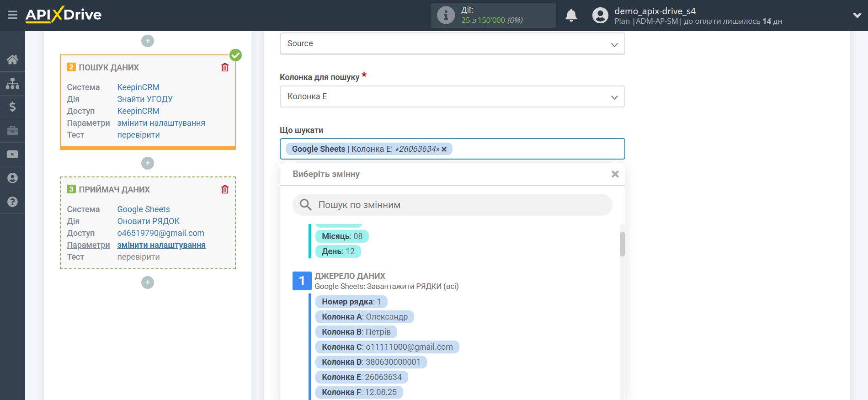Delete the ПРИЙМАЧ ДАНИХ block
Viewport: 868px width, 400px height.
225,189
